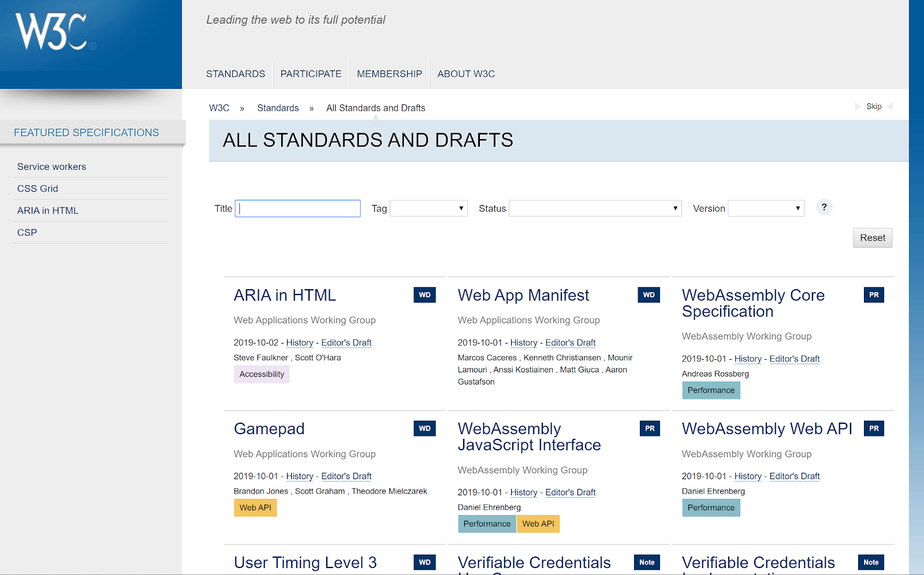924x575 pixels.
Task: Open WebAssembly Web API title
Action: (x=767, y=429)
